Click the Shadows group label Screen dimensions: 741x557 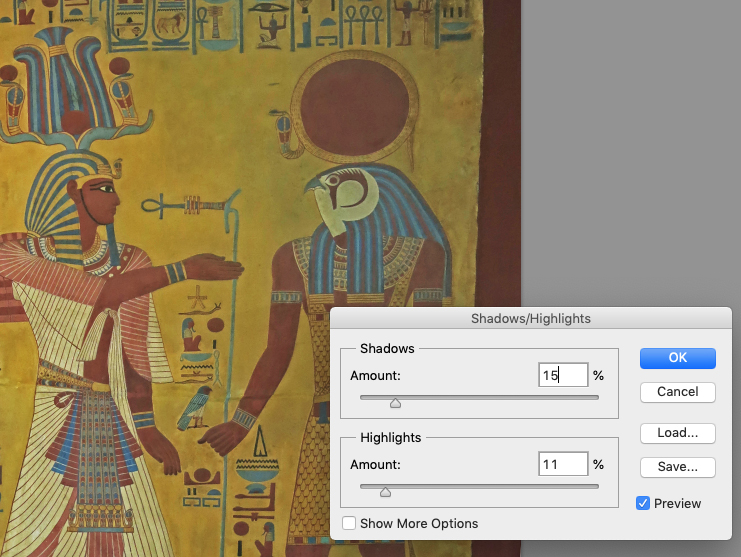[x=387, y=349]
